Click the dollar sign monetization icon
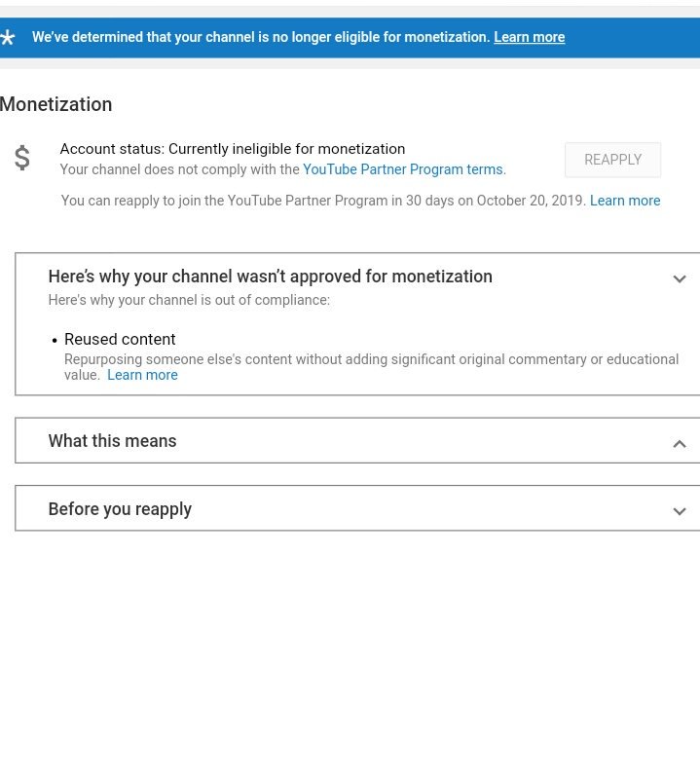The height and width of the screenshot is (778, 700). [x=21, y=158]
